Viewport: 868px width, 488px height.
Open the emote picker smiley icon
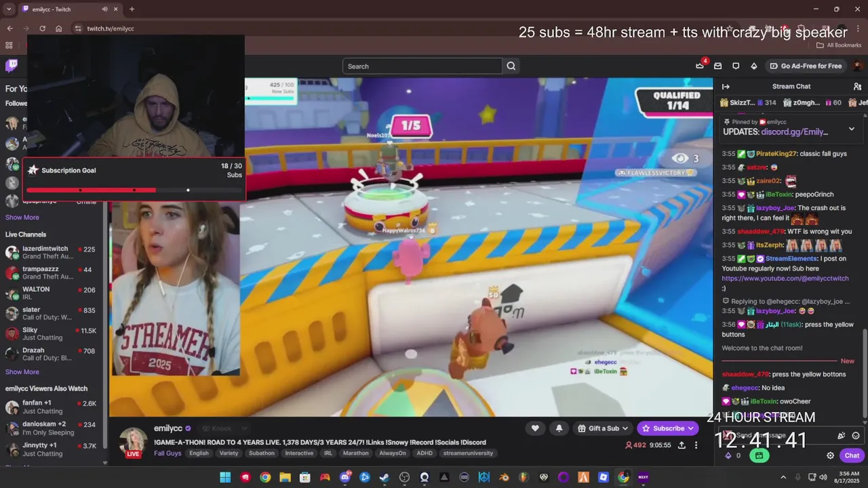[856, 436]
